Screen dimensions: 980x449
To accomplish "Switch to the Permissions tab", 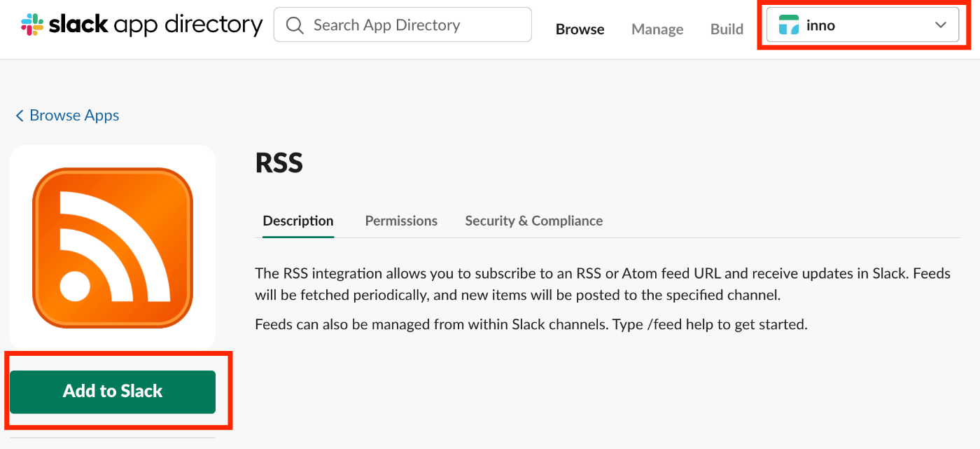I will coord(401,221).
